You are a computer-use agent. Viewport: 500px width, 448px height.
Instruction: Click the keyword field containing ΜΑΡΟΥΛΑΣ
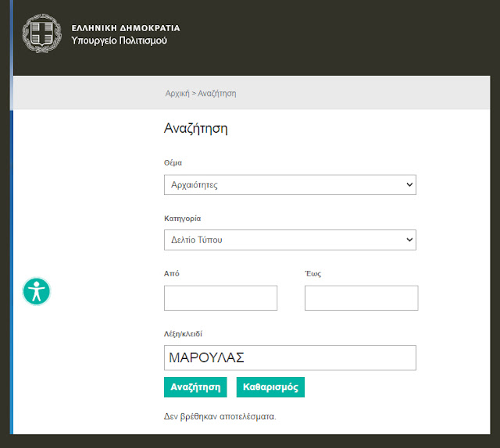[290, 357]
